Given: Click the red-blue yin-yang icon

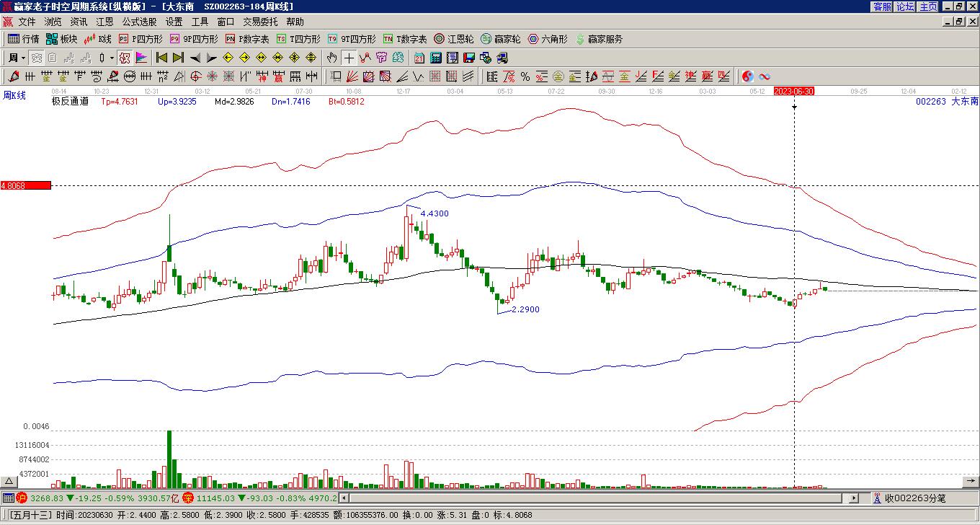Looking at the screenshot, I should (x=748, y=76).
